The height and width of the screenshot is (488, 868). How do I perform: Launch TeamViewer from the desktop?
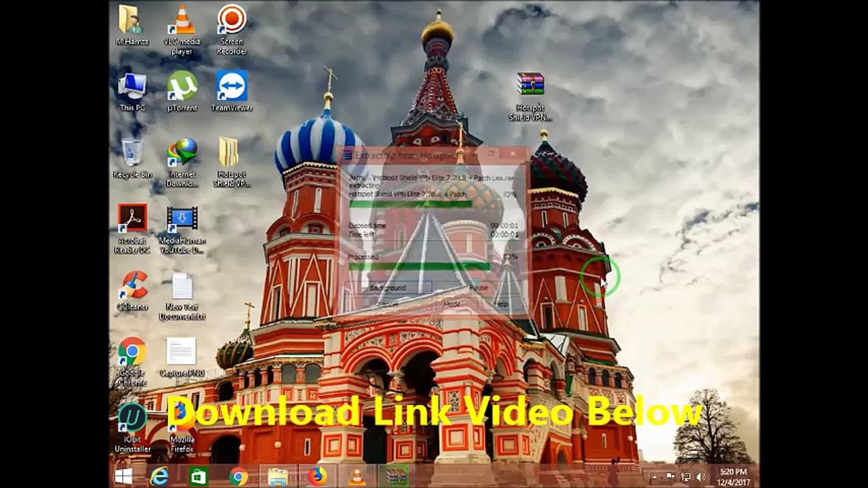point(232,87)
